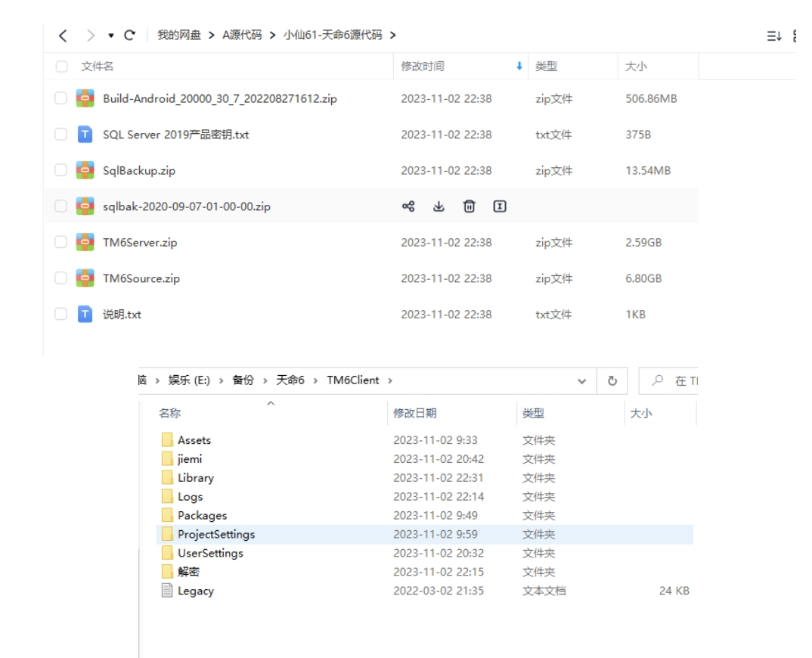Sort Explorer list by 修改日期 column
Viewport: 812px width, 658px height.
[x=415, y=413]
